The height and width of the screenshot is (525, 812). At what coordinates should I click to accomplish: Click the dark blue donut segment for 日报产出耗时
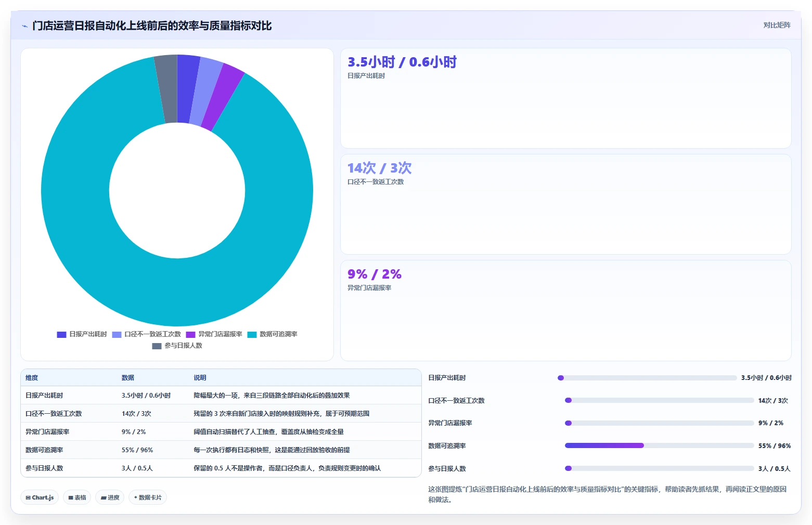(x=187, y=88)
